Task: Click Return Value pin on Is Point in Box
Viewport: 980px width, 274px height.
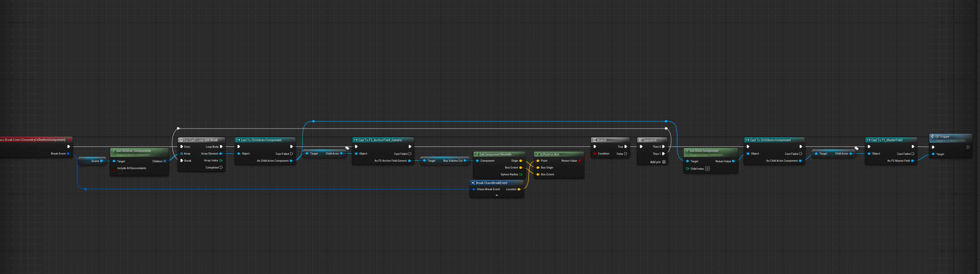Action: (579, 161)
